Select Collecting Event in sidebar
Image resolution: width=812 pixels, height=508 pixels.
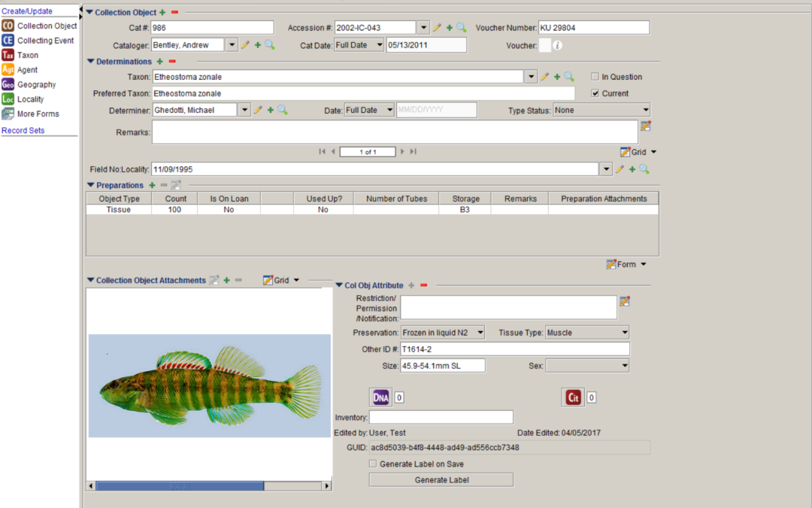(x=45, y=41)
